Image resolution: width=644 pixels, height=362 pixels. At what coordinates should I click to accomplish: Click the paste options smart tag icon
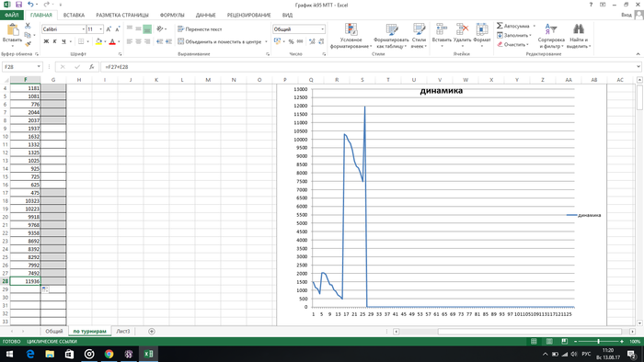point(45,289)
